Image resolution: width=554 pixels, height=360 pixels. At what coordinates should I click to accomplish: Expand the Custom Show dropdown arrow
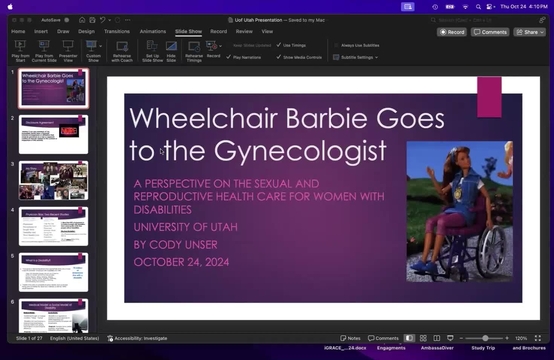(x=101, y=46)
